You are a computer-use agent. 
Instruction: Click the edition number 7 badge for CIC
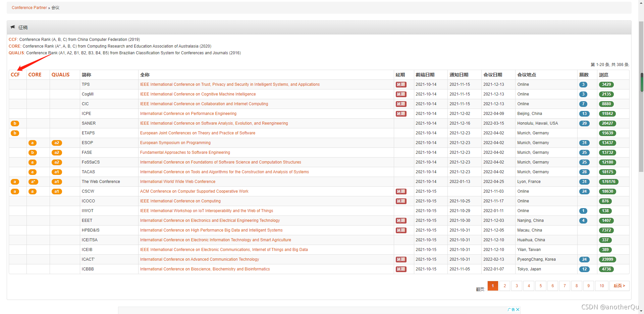pyautogui.click(x=583, y=104)
